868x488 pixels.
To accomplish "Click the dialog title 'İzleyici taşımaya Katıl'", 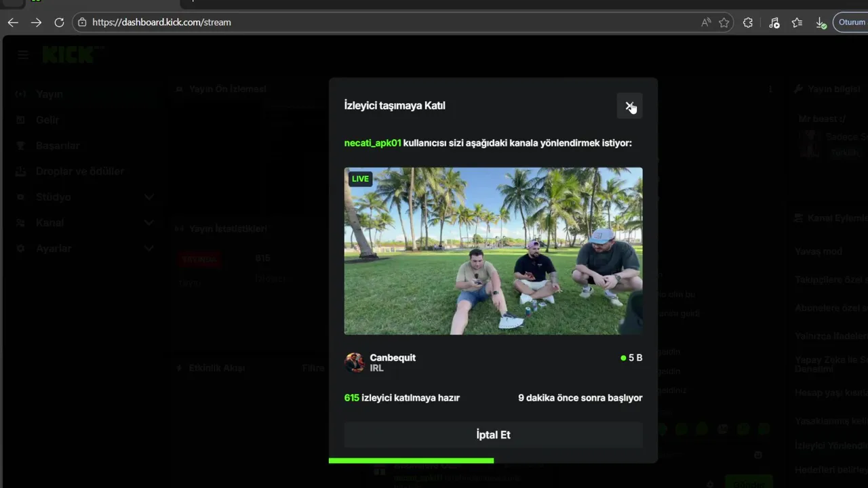I will (395, 106).
